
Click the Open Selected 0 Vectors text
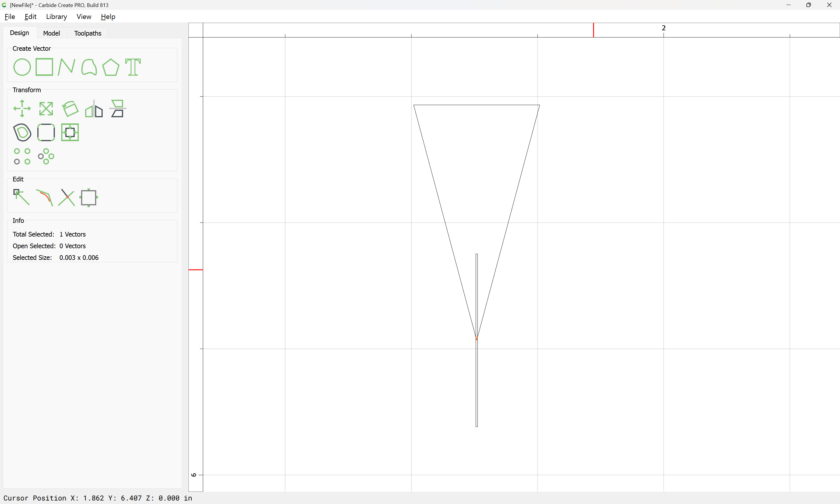pyautogui.click(x=49, y=246)
